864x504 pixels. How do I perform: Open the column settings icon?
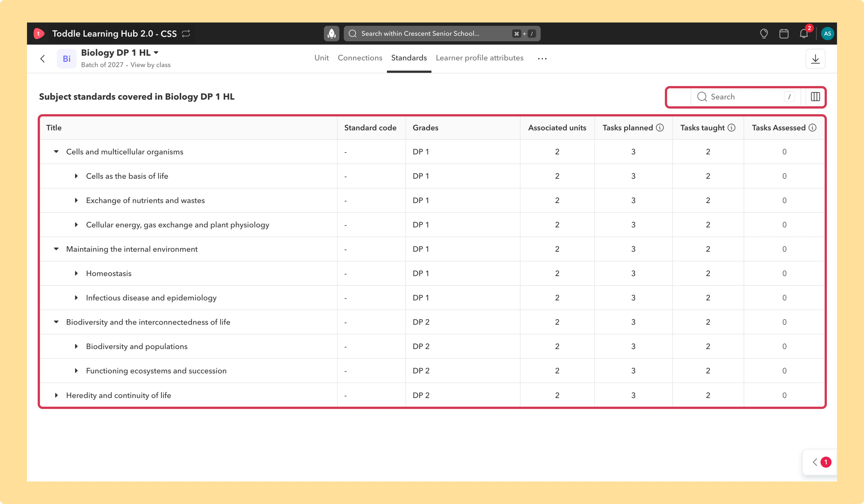815,97
